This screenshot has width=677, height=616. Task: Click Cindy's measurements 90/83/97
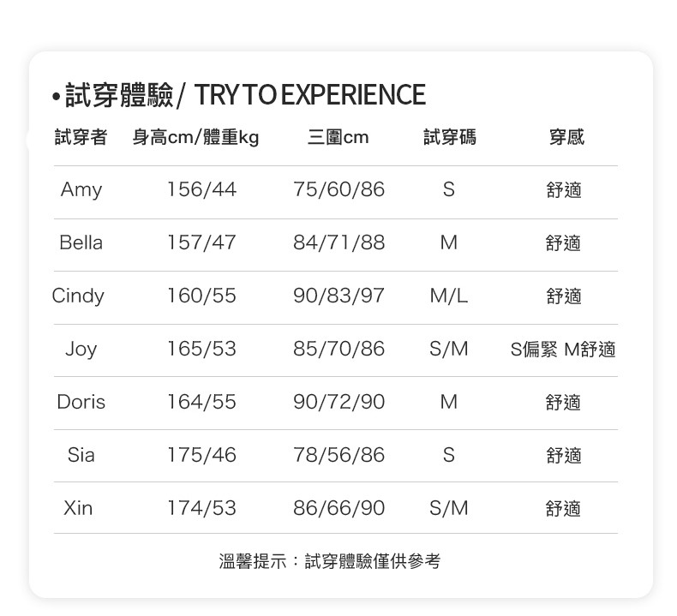338,296
